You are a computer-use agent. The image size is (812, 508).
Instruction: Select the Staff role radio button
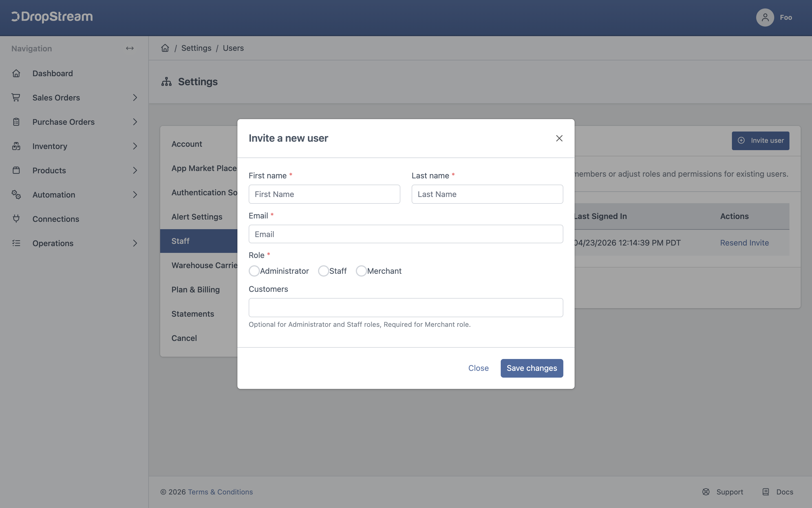323,271
